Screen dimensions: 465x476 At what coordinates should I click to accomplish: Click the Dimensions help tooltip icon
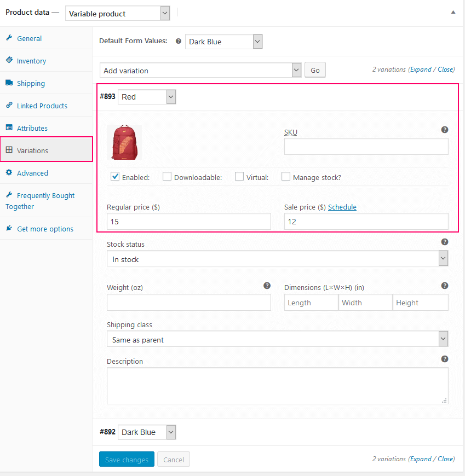445,286
